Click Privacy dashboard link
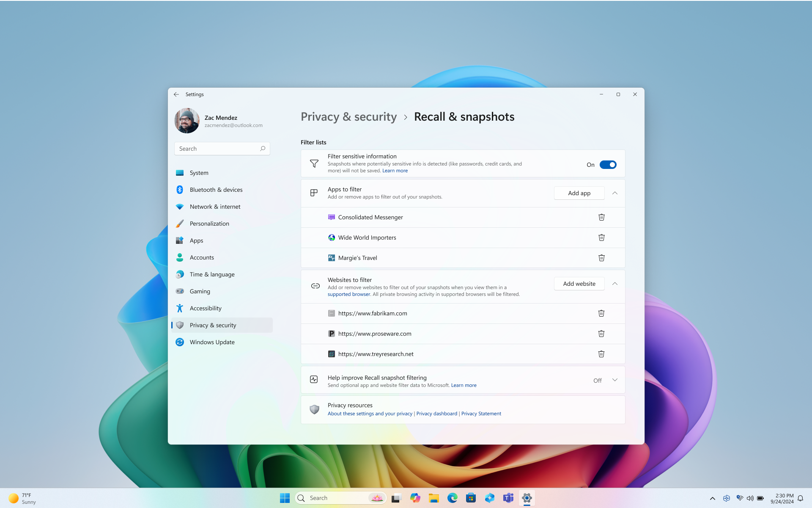This screenshot has width=812, height=508. tap(437, 413)
